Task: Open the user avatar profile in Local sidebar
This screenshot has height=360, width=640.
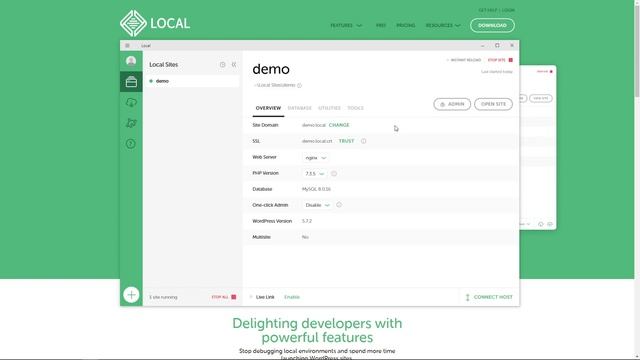Action: click(131, 61)
